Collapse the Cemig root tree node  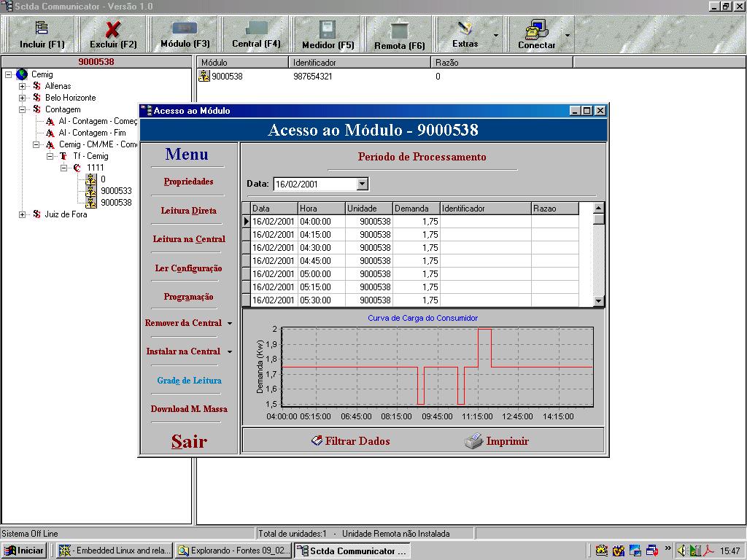tap(9, 75)
